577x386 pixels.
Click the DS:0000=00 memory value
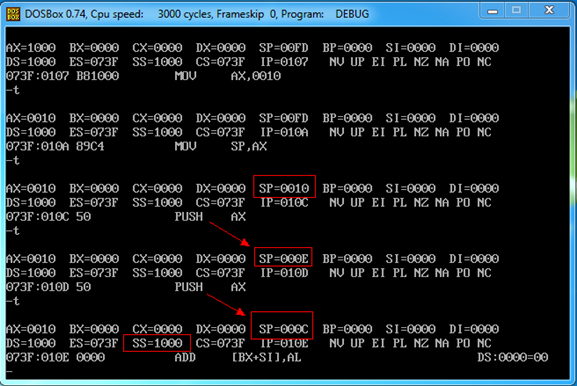click(x=513, y=357)
